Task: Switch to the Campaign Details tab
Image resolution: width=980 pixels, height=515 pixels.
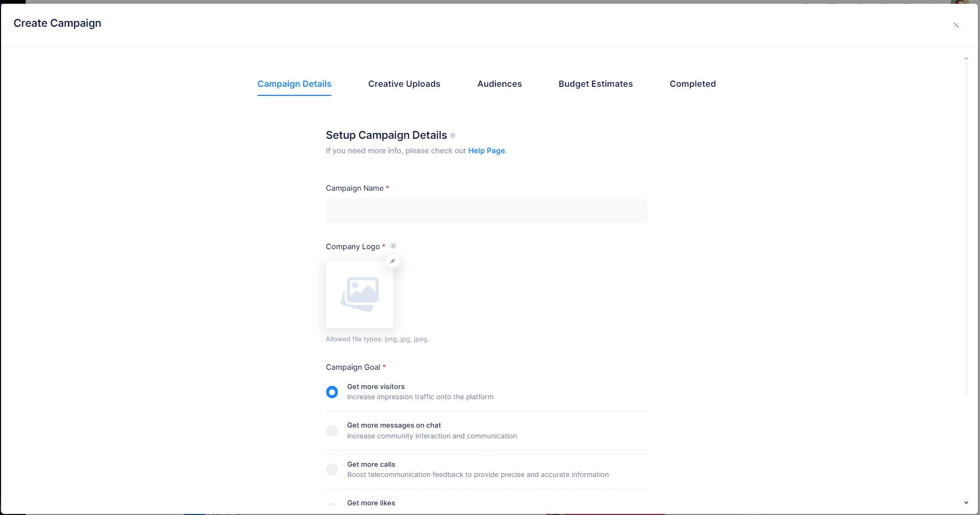Action: pos(294,84)
